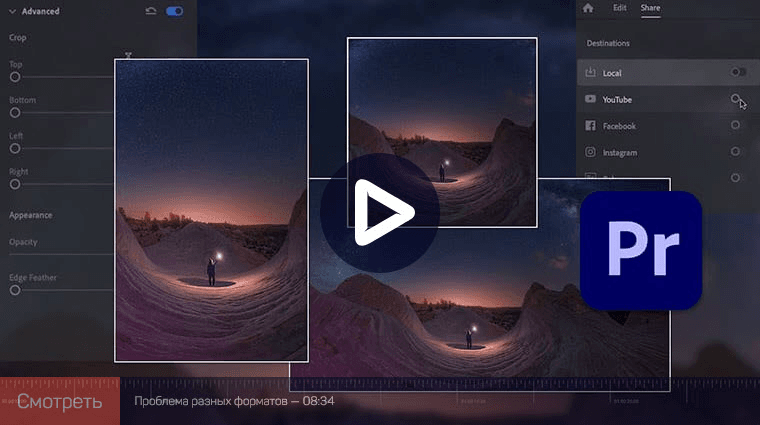Click the Premiere Pro app logo
This screenshot has width=760, height=425.
click(641, 250)
